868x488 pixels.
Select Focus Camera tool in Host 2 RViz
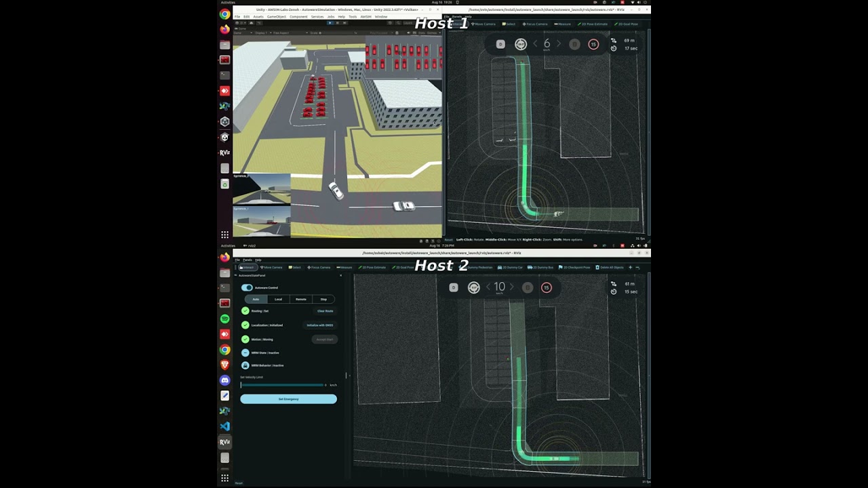319,268
